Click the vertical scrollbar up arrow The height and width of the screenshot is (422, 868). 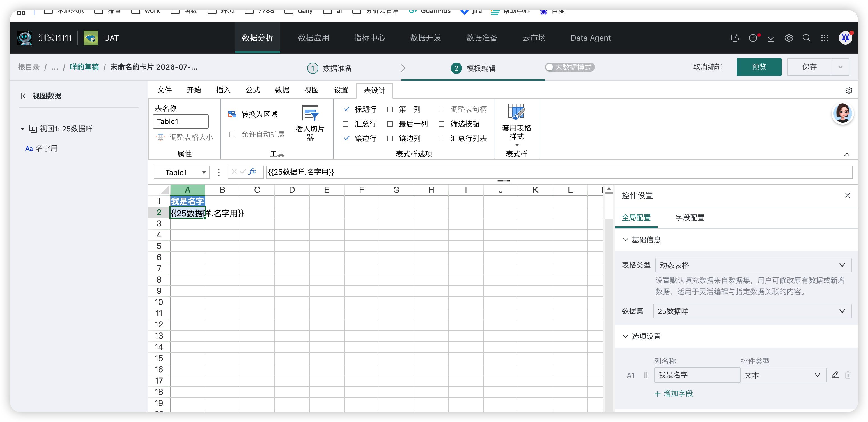[x=609, y=189]
